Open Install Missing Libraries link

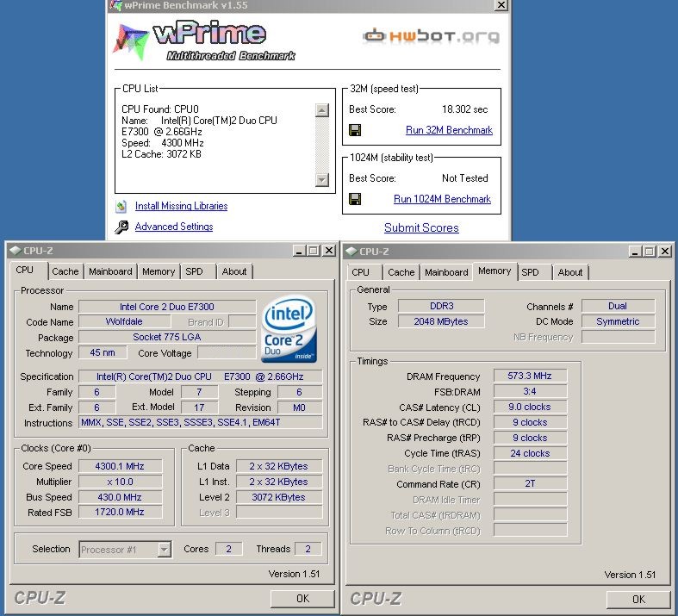tap(181, 206)
